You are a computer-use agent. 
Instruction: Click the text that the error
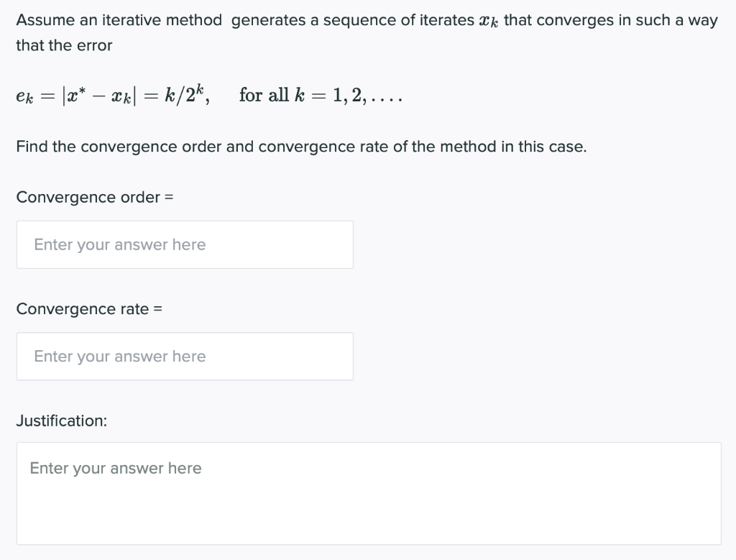pyautogui.click(x=63, y=45)
